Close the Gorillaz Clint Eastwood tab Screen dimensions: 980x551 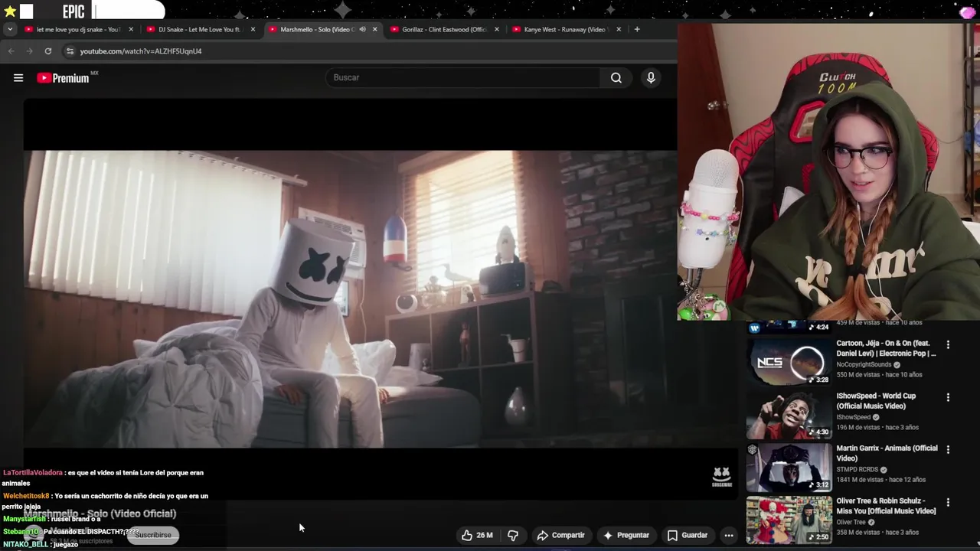click(497, 29)
